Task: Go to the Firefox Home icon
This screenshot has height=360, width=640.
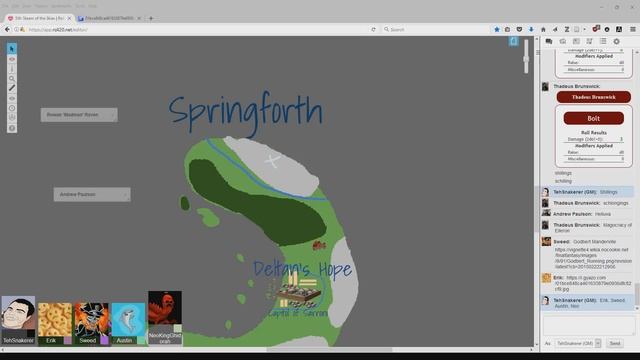Action: [543, 29]
